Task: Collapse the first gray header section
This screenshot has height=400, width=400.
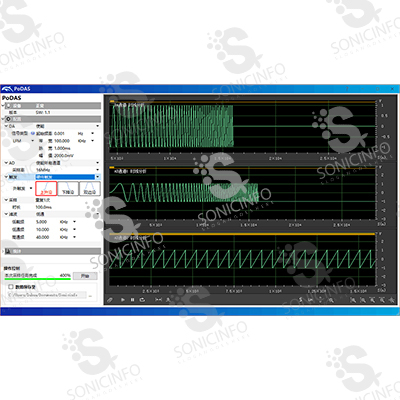Action: point(3,106)
